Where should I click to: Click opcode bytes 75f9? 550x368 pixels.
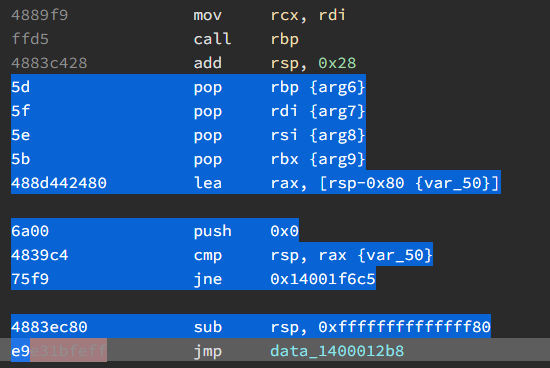click(x=30, y=279)
